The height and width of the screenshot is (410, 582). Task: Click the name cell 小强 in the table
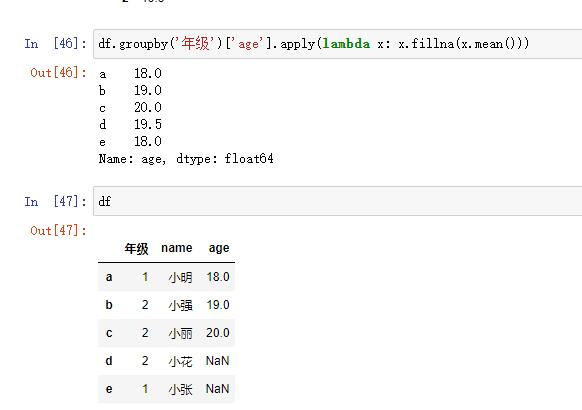(180, 305)
